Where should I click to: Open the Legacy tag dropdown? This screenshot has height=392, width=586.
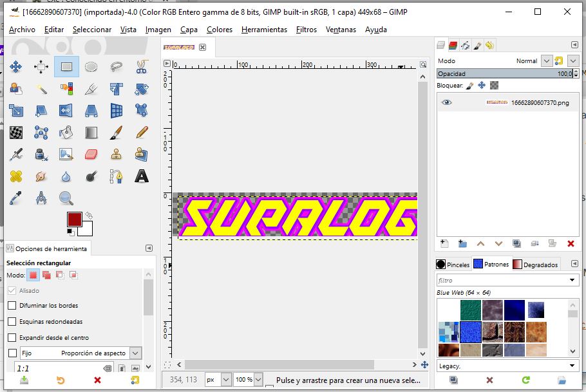tap(572, 366)
